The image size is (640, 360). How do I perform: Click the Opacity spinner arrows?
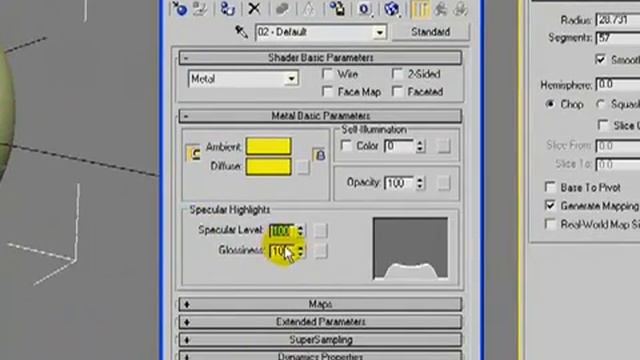coord(420,184)
